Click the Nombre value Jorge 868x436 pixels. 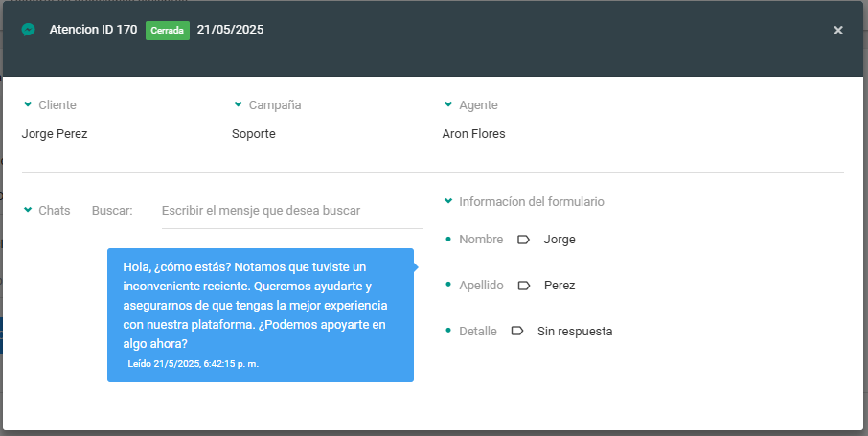[x=560, y=240]
